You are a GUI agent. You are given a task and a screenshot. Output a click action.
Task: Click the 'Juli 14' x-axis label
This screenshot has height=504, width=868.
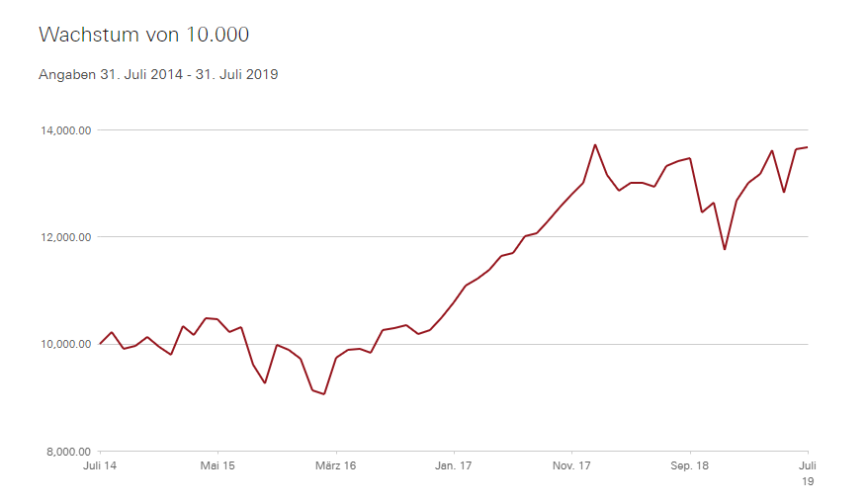click(x=101, y=465)
